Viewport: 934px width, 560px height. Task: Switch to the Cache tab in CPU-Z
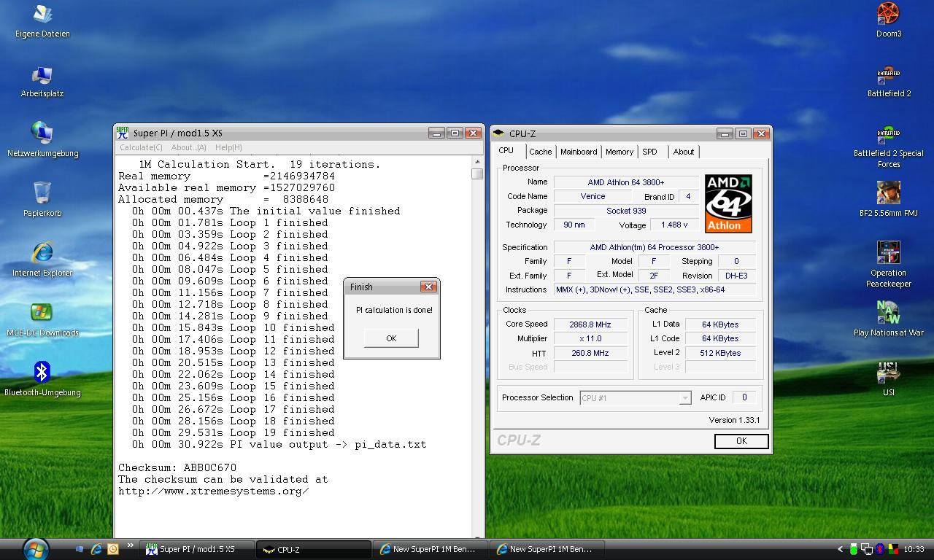point(541,152)
